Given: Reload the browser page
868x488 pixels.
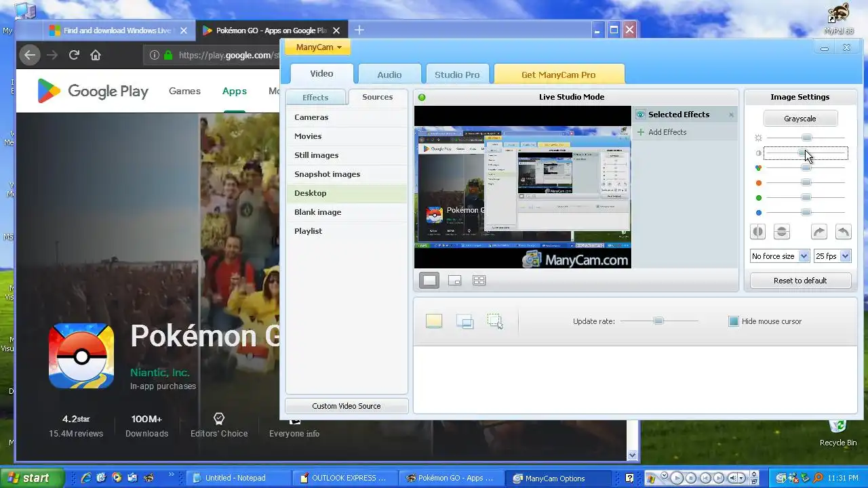Looking at the screenshot, I should point(75,55).
